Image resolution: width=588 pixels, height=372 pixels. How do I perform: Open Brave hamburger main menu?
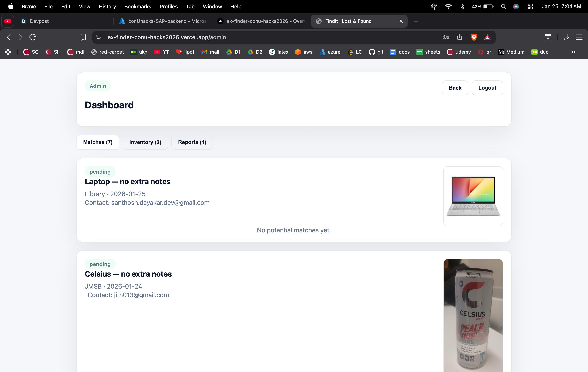[579, 37]
